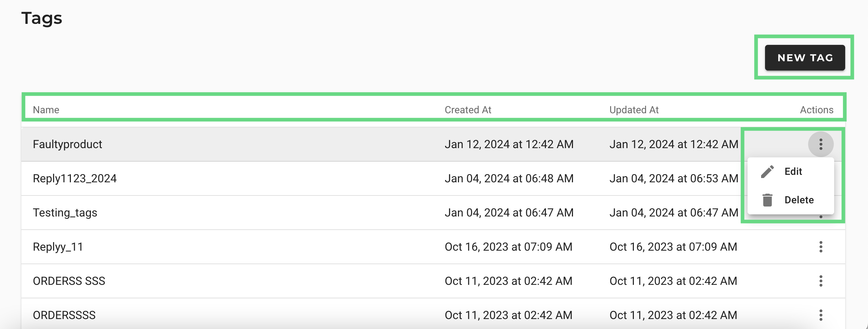Image resolution: width=868 pixels, height=329 pixels.
Task: Select the ORDERSSSS tag name
Action: (x=64, y=315)
